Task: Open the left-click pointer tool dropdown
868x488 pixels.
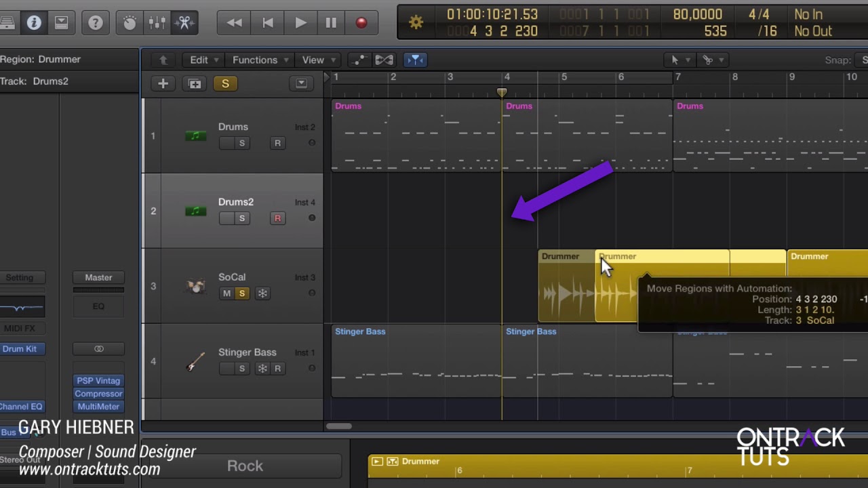Action: point(679,60)
